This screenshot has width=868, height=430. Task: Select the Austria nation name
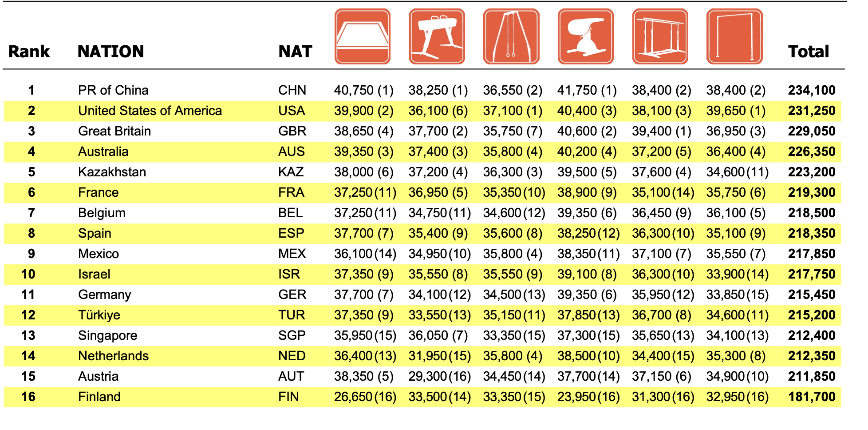tap(99, 376)
